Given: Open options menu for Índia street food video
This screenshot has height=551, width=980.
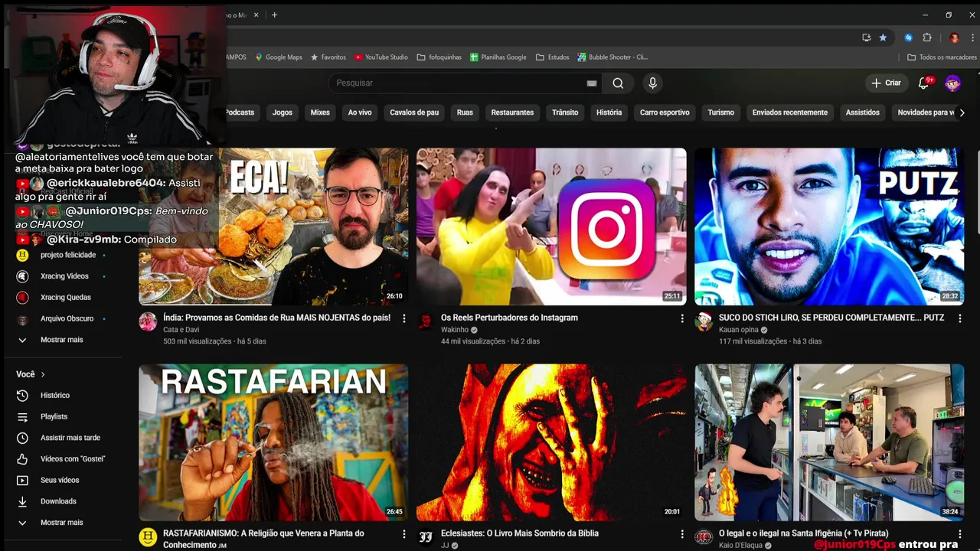Looking at the screenshot, I should click(404, 318).
